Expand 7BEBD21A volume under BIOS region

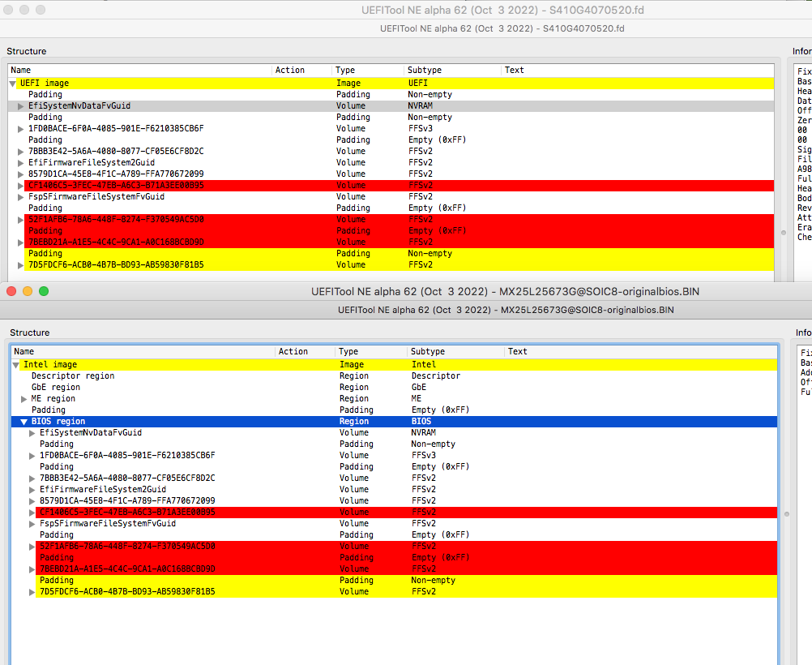[32, 569]
